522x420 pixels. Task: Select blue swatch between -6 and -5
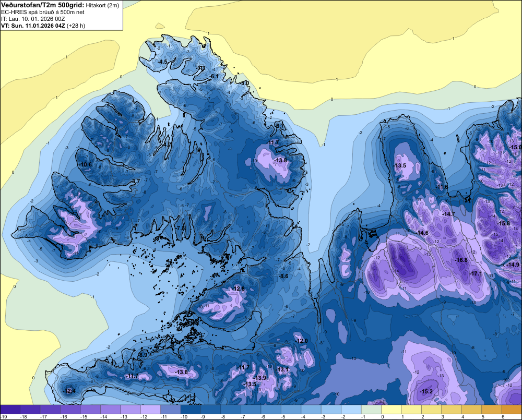tap(271, 410)
